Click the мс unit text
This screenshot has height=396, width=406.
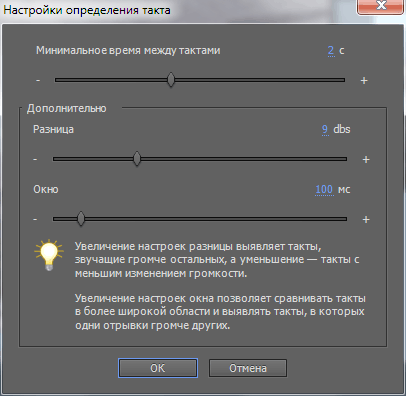coord(344,190)
